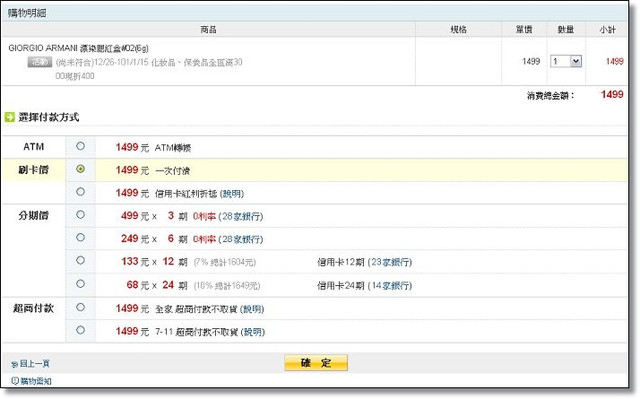The image size is (640, 399).
Task: Click the 7% 總計1604元 note text
Action: point(225,262)
